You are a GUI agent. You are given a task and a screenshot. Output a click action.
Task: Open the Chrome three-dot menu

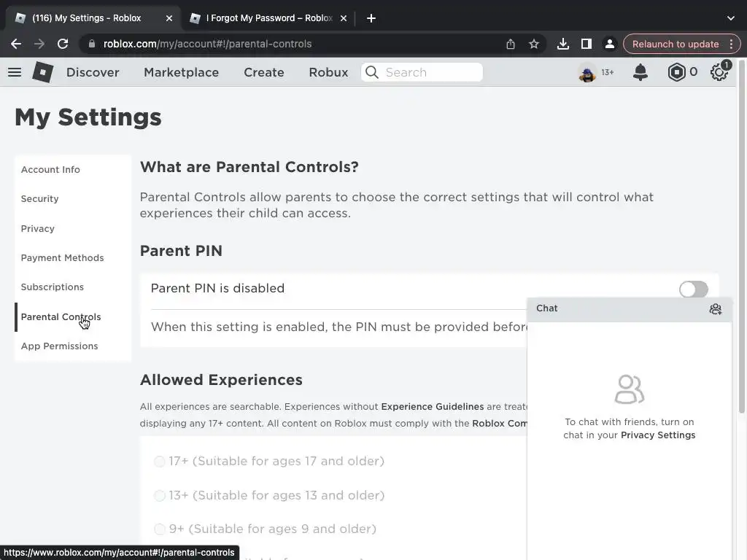[x=731, y=44]
